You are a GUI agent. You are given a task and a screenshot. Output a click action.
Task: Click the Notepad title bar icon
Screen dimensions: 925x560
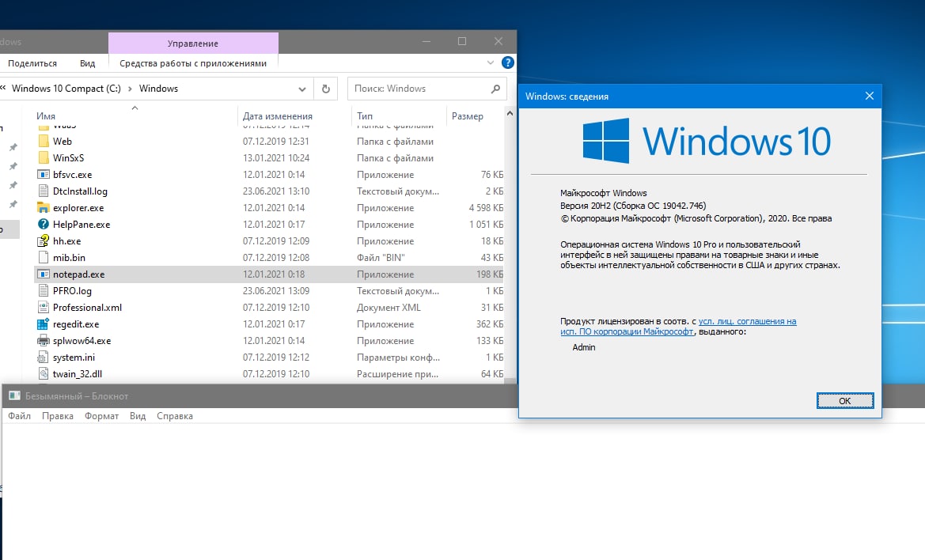tap(14, 396)
